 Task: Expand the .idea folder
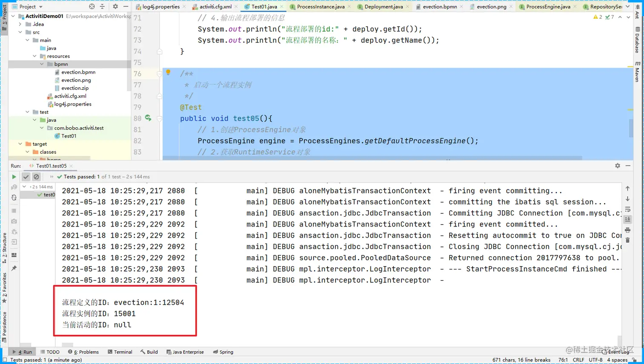pyautogui.click(x=20, y=24)
